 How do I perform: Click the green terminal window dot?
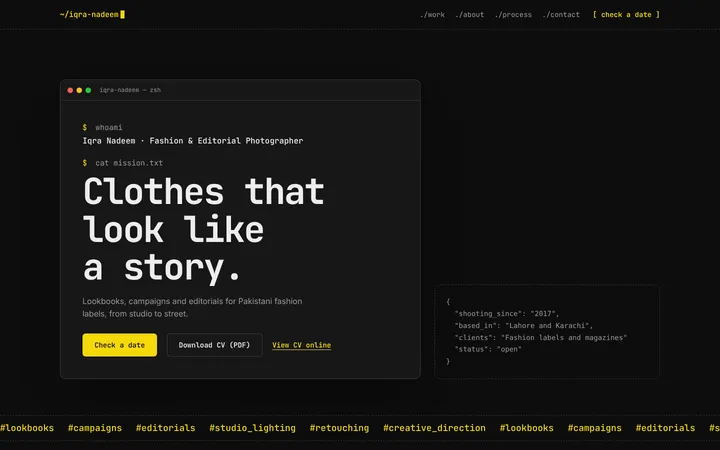click(x=88, y=90)
